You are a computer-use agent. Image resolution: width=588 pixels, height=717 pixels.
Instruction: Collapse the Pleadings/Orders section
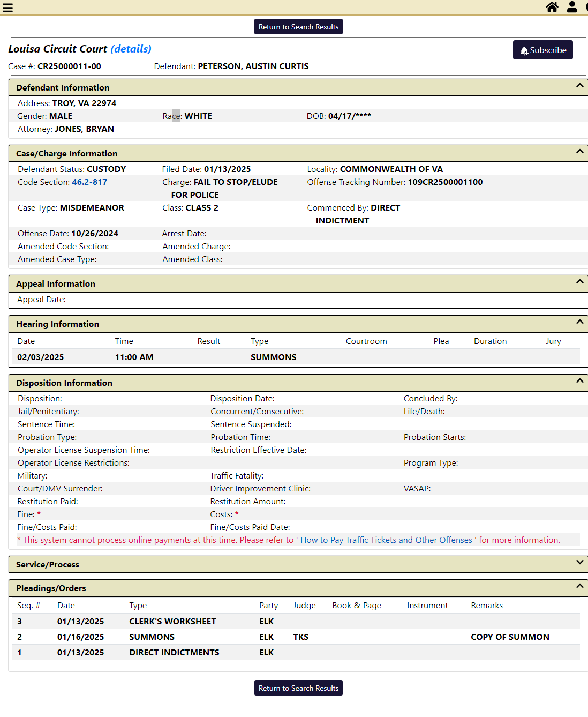[579, 586]
